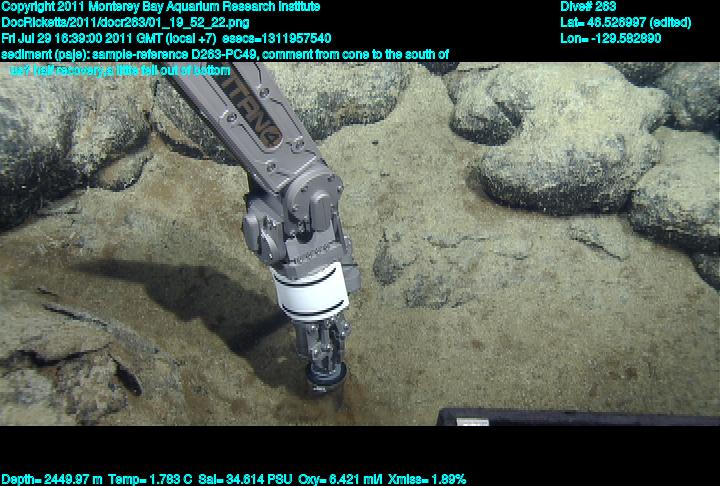Click the Xmiss= 1.89% reading
This screenshot has width=720, height=486.
[427, 480]
